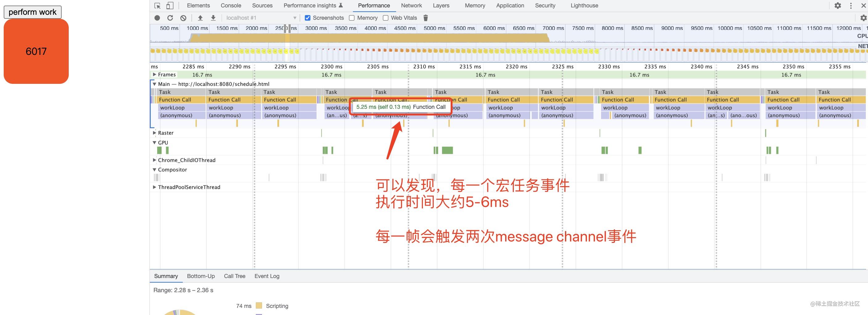Click the "74 ms" Scripting value

coord(244,306)
